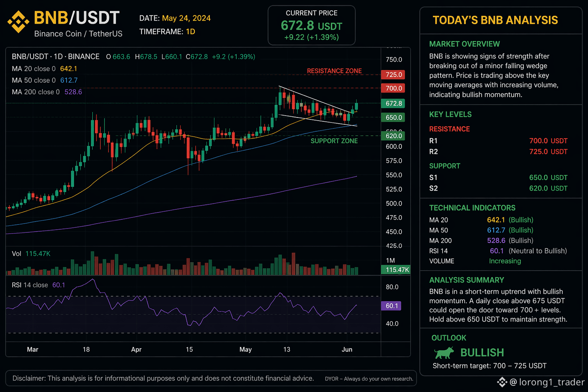Click the green 115.47K volume axis tag
Screen dimensions: 588x392
[396, 270]
